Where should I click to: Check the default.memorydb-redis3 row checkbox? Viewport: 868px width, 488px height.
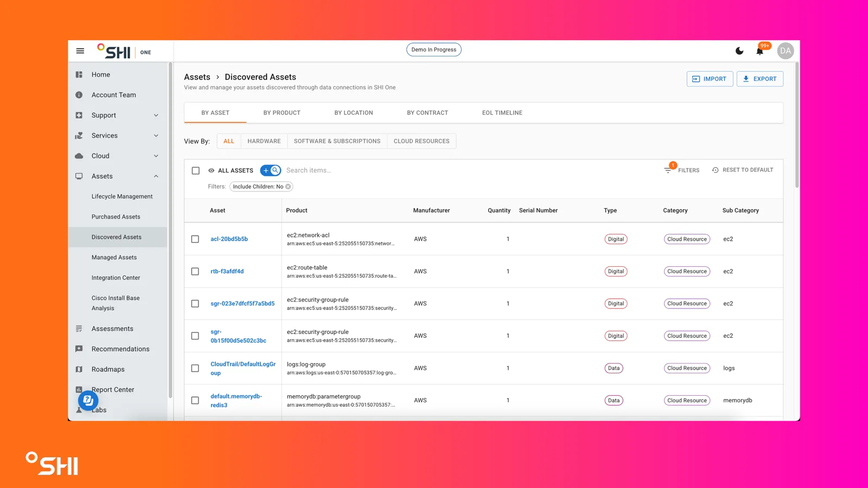pos(195,401)
